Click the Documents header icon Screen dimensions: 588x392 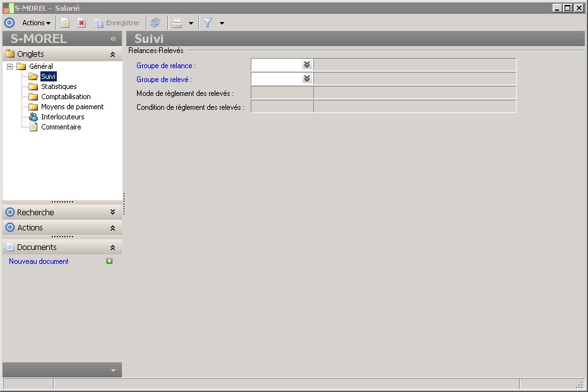pyautogui.click(x=10, y=247)
